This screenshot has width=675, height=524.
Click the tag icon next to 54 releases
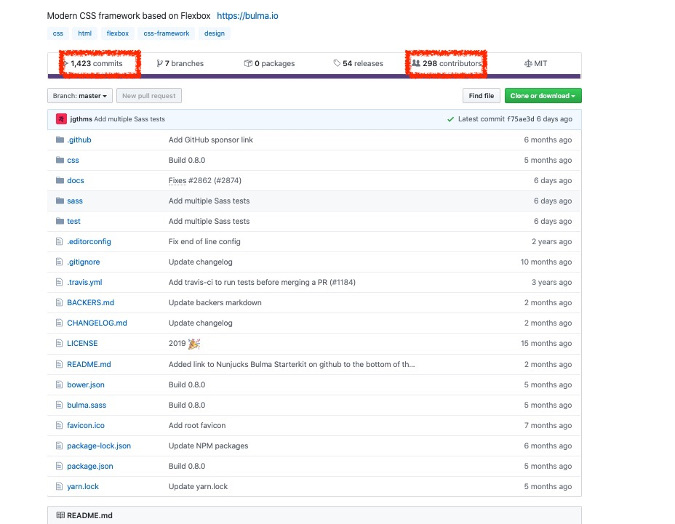click(x=337, y=63)
